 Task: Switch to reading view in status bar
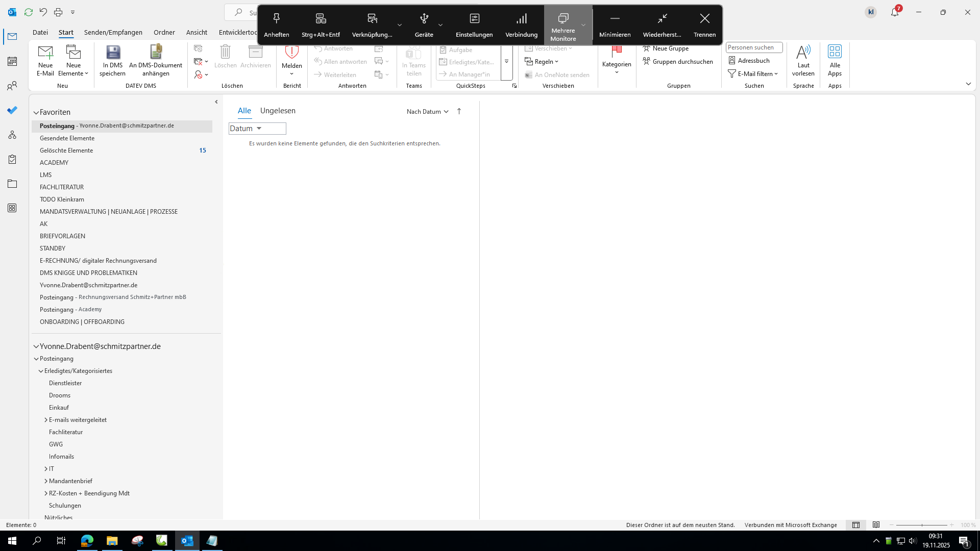pyautogui.click(x=876, y=525)
